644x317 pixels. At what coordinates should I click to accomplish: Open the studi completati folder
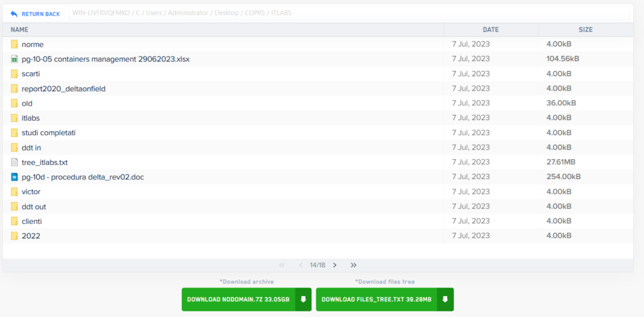click(48, 133)
